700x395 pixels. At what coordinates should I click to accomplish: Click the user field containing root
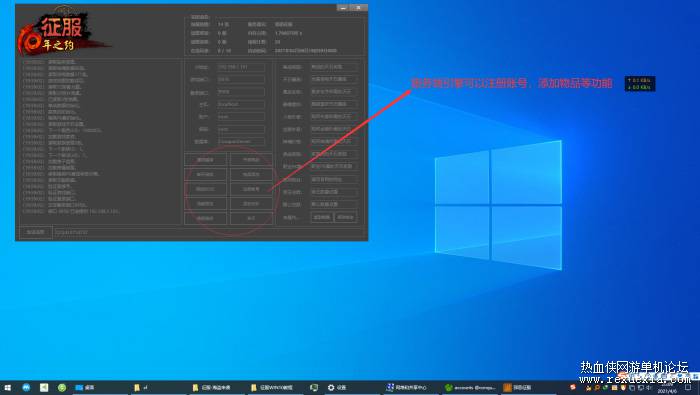(241, 116)
